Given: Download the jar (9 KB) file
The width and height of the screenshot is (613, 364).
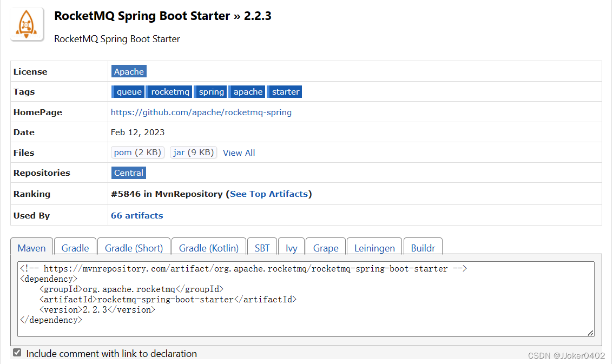Looking at the screenshot, I should click(x=193, y=153).
